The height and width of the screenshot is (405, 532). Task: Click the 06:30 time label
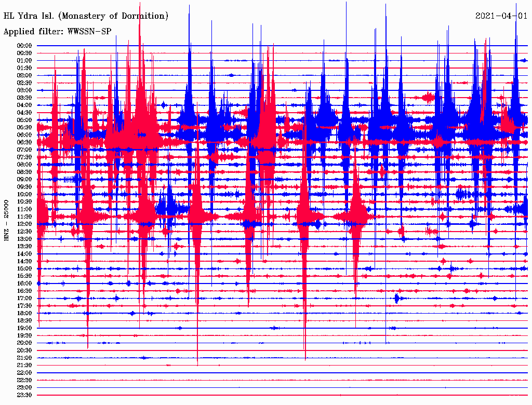(x=24, y=142)
